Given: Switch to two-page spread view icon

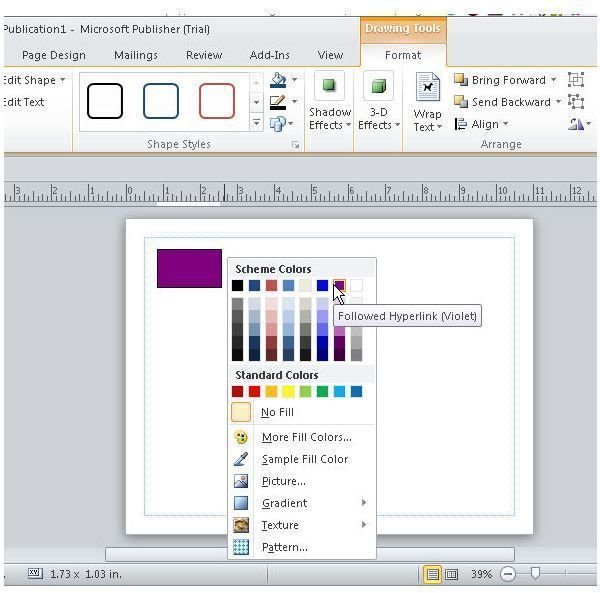Looking at the screenshot, I should pyautogui.click(x=452, y=574).
